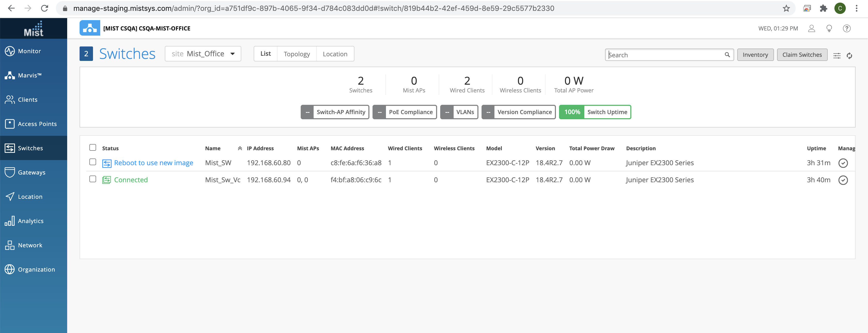The width and height of the screenshot is (868, 333).
Task: Click the organization selector icon in the header
Action: point(90,28)
